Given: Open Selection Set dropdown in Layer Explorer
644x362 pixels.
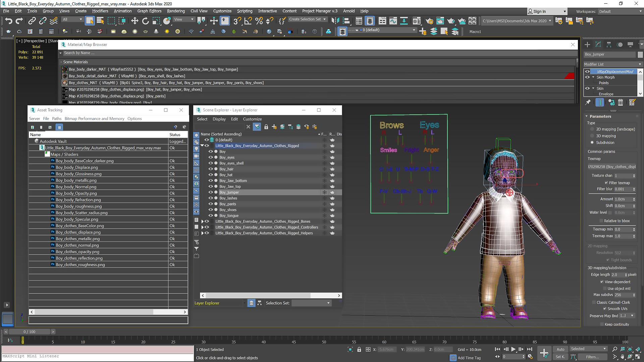Looking at the screenshot, I should click(x=311, y=303).
